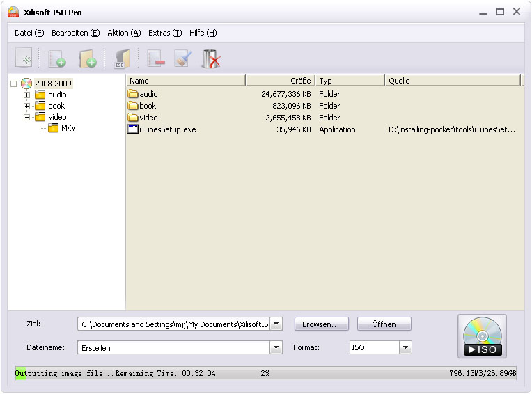Viewport: 532px width, 394px height.
Task: Expand the audio tree node
Action: [26, 95]
